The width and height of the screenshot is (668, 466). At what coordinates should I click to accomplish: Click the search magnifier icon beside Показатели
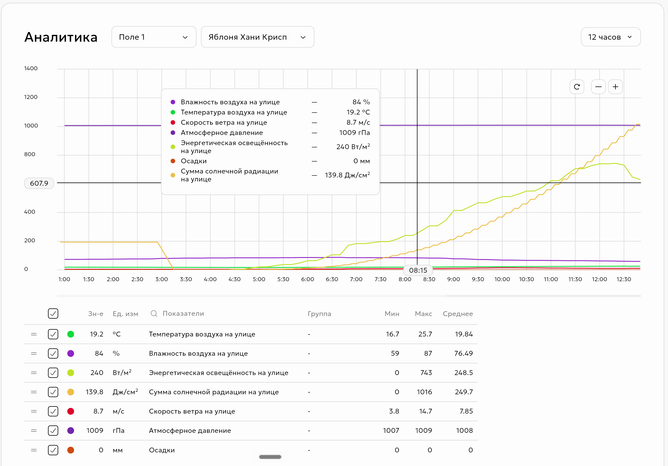tap(154, 314)
